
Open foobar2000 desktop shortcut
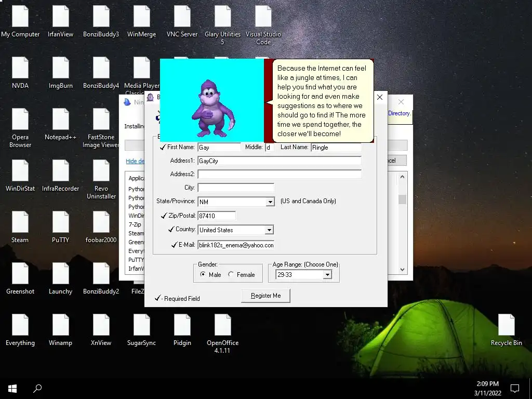click(101, 228)
